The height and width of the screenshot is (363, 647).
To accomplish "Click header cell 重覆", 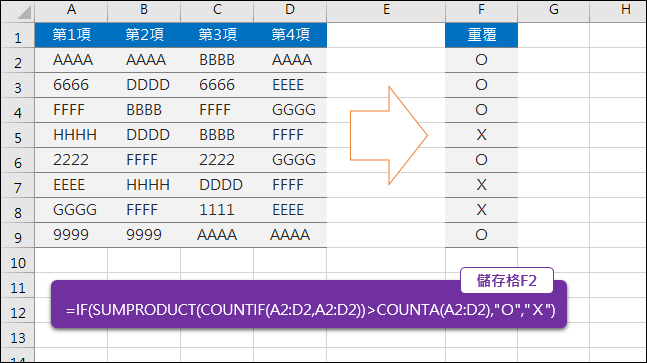I will (x=482, y=35).
